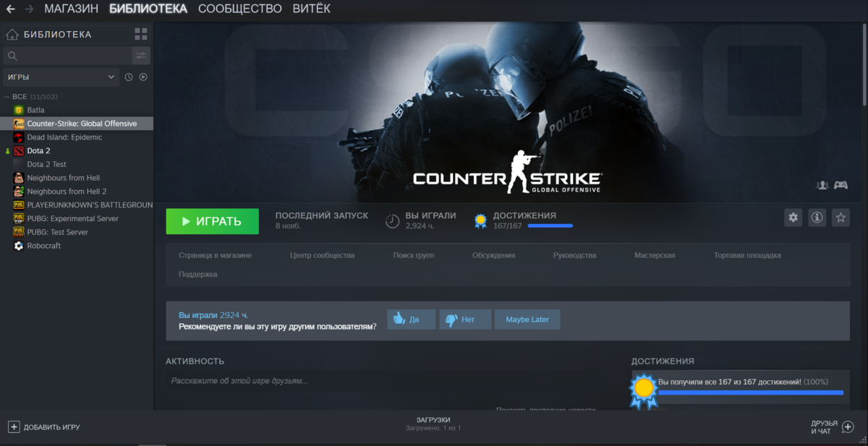Open Friends and Chat plus icon

pyautogui.click(x=848, y=427)
